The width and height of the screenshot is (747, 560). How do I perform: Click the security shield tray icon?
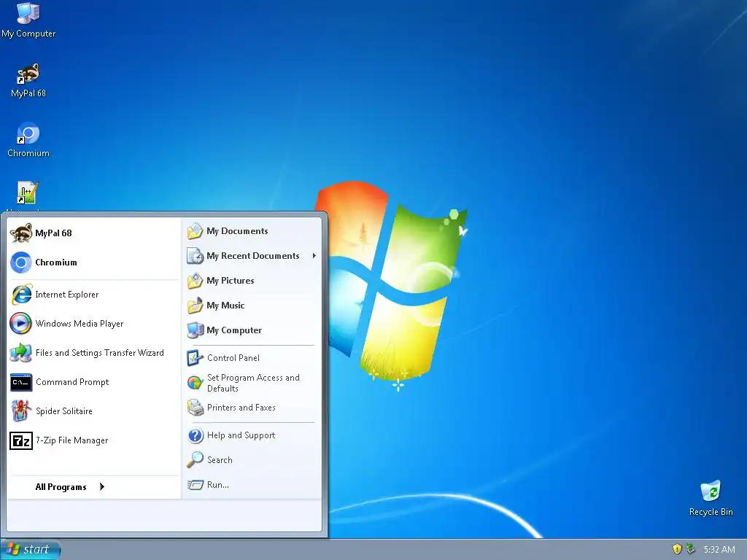(x=677, y=549)
